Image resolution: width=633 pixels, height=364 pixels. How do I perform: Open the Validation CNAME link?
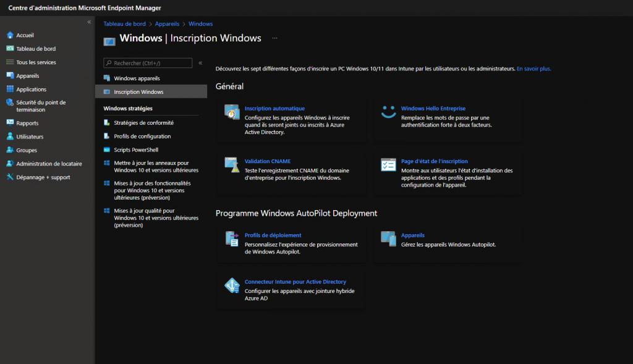(267, 161)
